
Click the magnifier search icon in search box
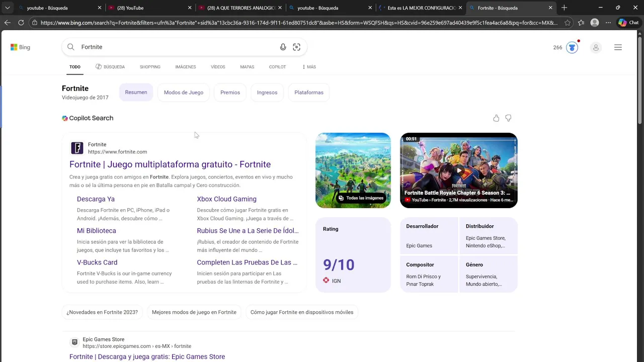(71, 47)
